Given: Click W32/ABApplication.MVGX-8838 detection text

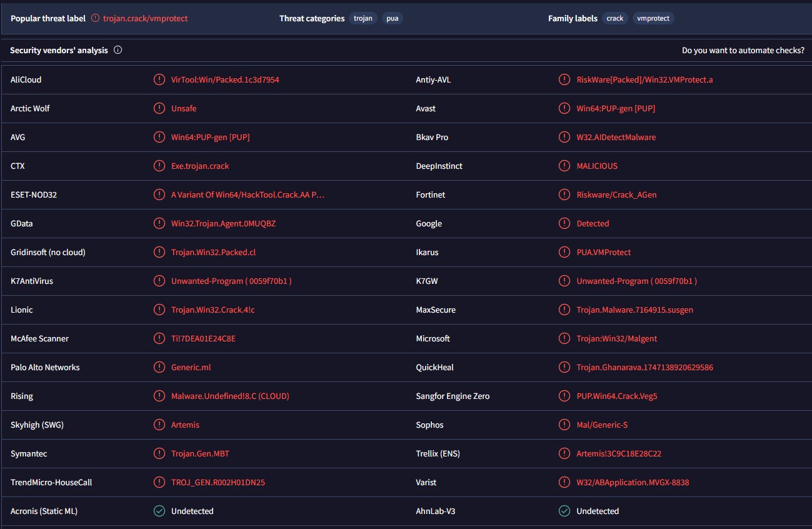Looking at the screenshot, I should point(633,482).
